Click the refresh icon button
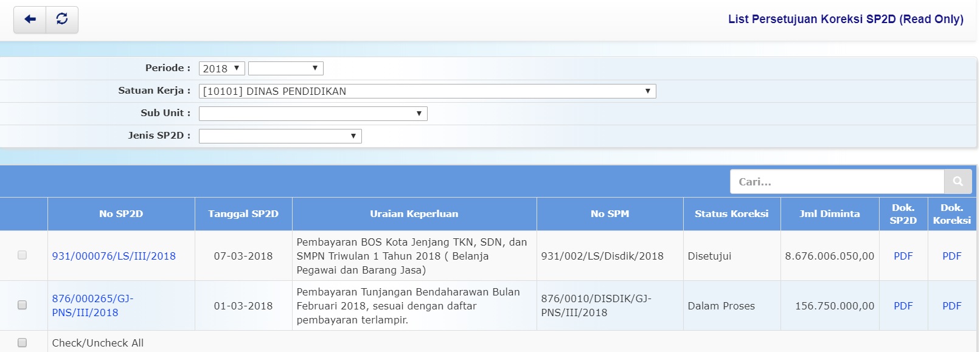The image size is (980, 352). (x=62, y=19)
